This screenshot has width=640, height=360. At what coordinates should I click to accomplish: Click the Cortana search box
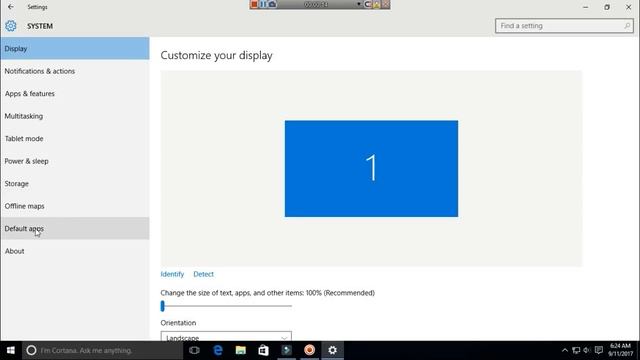point(102,350)
